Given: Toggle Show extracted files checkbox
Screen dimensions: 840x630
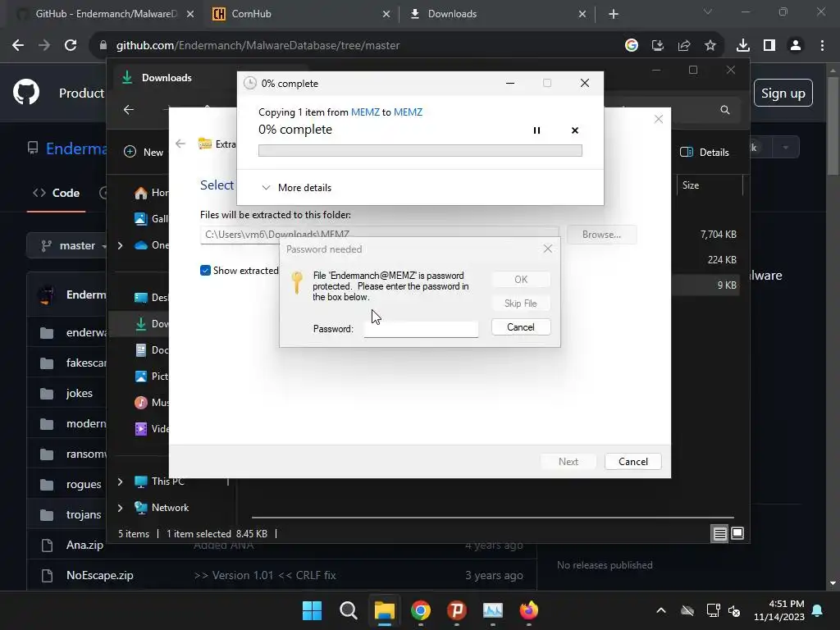Looking at the screenshot, I should [205, 271].
